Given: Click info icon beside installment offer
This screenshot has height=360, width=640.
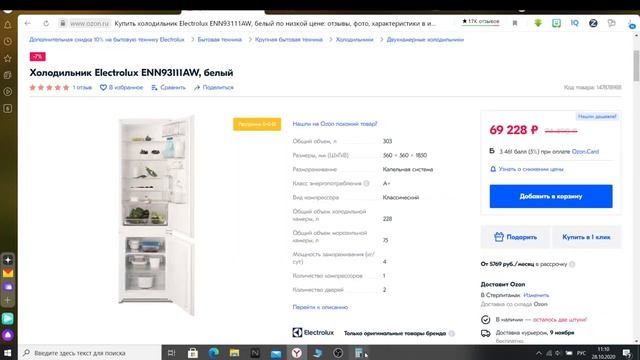Looking at the screenshot, I should [x=572, y=264].
